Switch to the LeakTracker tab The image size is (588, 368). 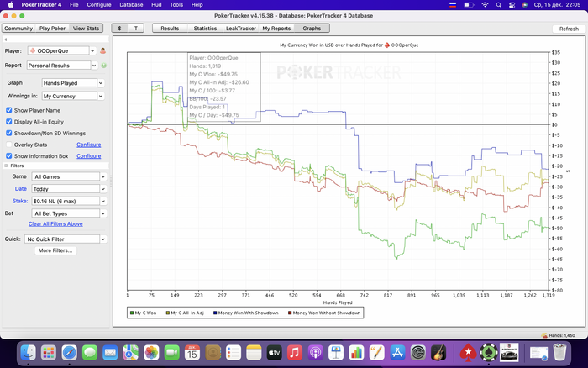click(x=241, y=28)
